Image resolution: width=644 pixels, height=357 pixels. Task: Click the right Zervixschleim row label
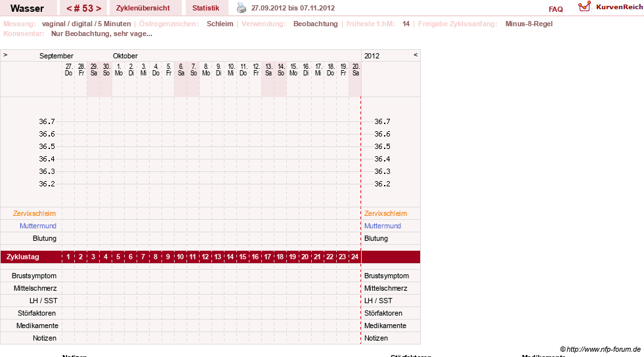[385, 213]
